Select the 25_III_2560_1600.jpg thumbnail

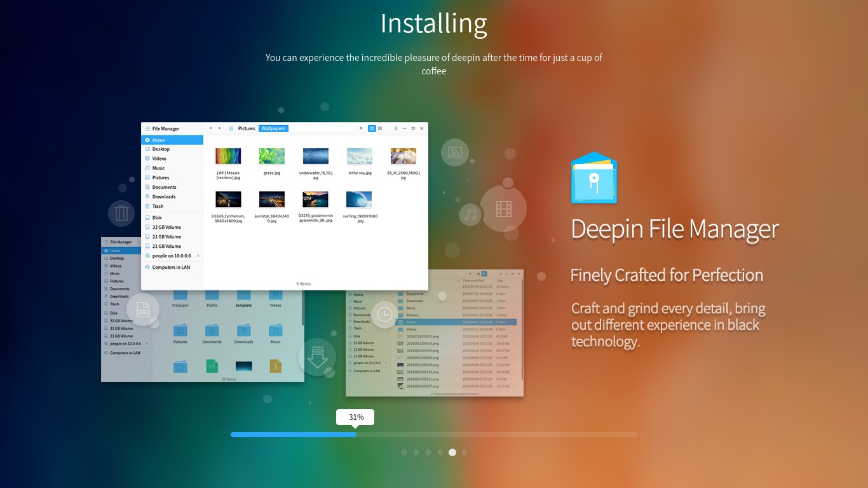click(x=403, y=156)
